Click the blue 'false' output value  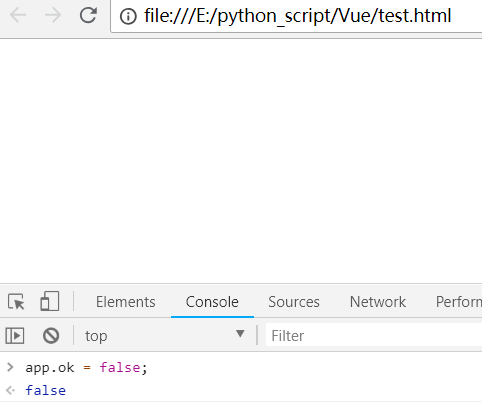(x=46, y=390)
